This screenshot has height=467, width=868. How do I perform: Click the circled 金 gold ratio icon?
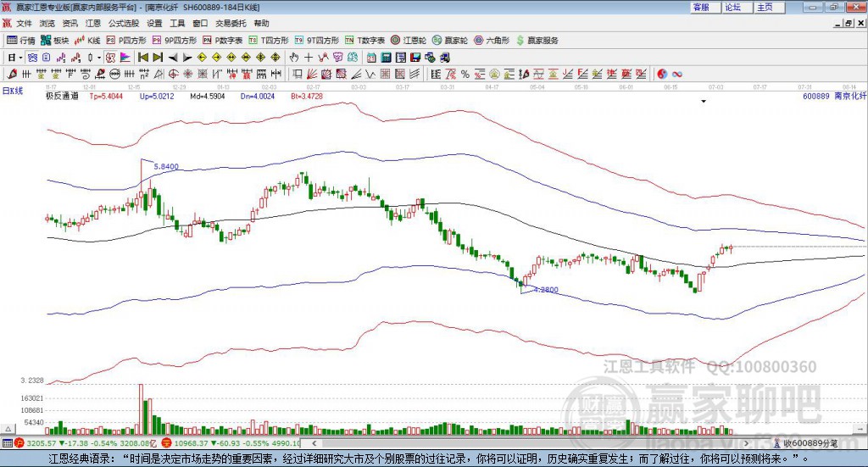[x=493, y=74]
